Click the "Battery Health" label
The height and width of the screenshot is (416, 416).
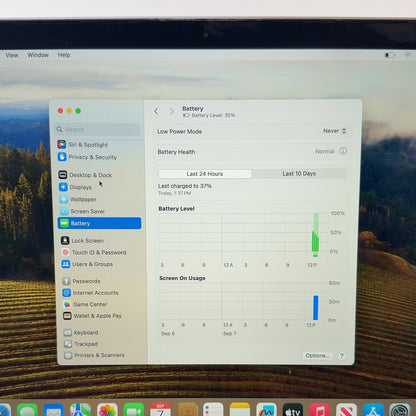coord(176,152)
